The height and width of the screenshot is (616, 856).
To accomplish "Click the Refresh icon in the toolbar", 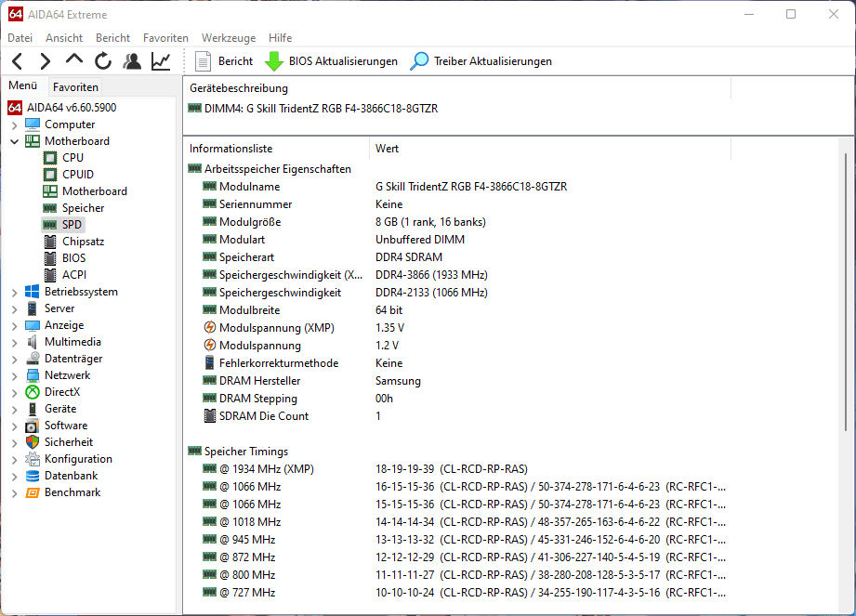I will point(102,61).
